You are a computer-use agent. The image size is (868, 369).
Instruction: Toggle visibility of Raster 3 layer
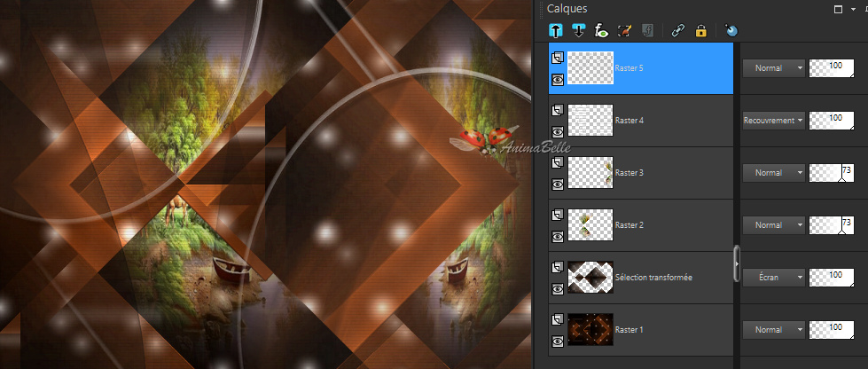pyautogui.click(x=558, y=184)
